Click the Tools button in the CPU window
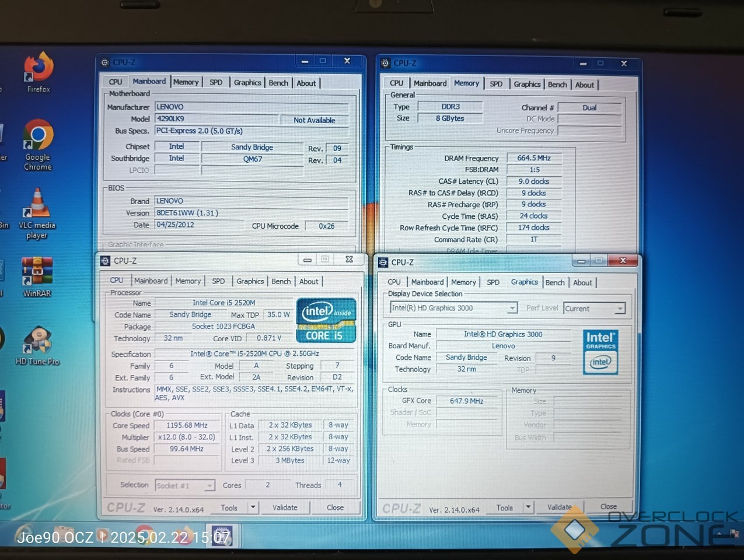Viewport: 744px width, 560px height. (229, 508)
